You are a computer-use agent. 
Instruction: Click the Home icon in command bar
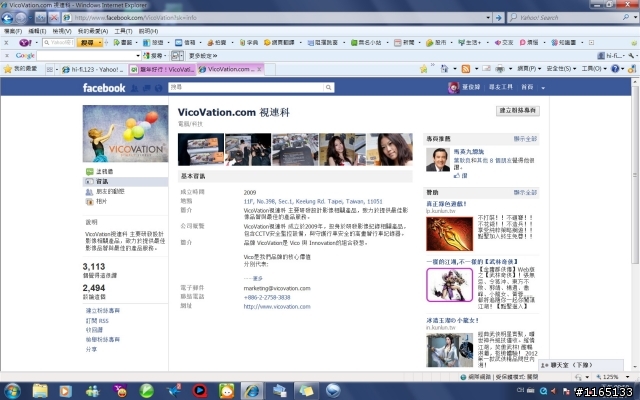pos(444,69)
